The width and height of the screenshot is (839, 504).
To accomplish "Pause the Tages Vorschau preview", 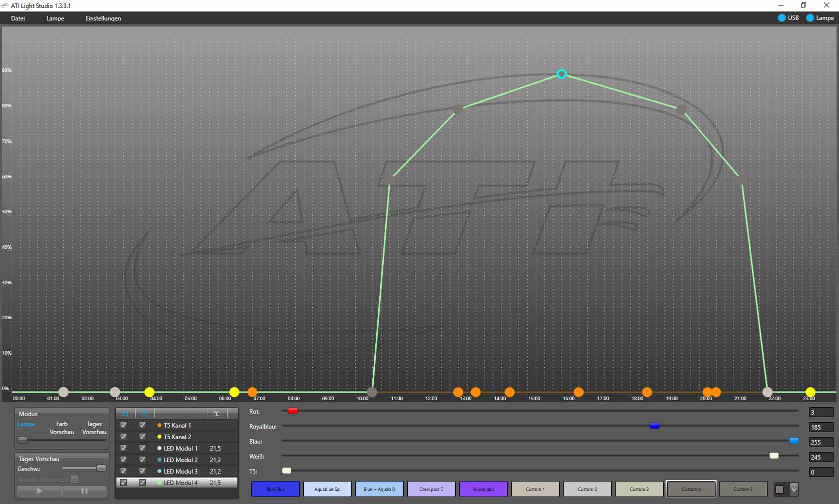I will point(84,491).
